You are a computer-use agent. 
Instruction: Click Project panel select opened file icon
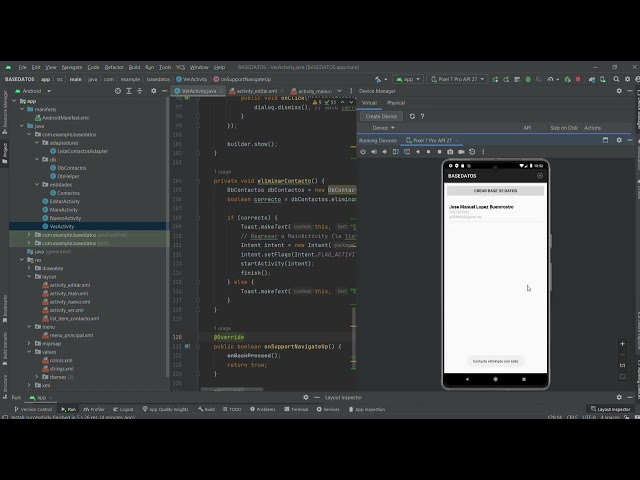coord(118,91)
